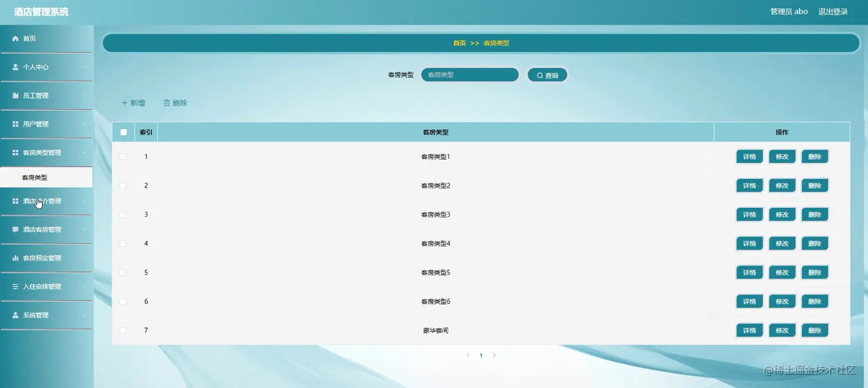868x388 pixels.
Task: Click the grid icon for 酒店简介管理
Action: pyautogui.click(x=15, y=201)
